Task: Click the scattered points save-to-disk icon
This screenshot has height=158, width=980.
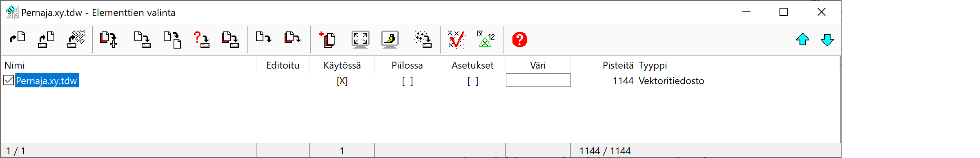Action: 423,40
